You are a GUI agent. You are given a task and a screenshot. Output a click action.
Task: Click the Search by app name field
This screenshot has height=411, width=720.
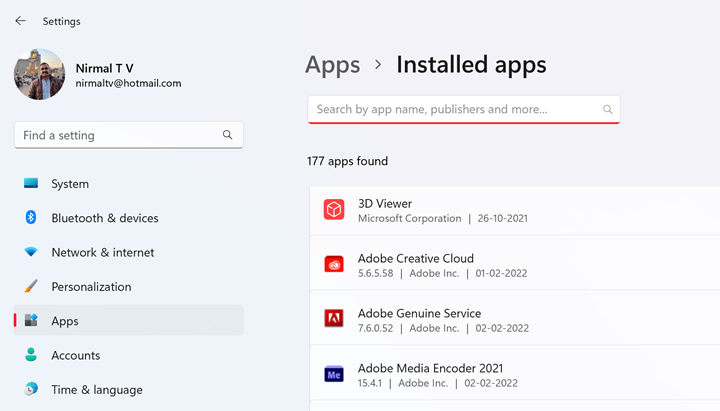[464, 109]
